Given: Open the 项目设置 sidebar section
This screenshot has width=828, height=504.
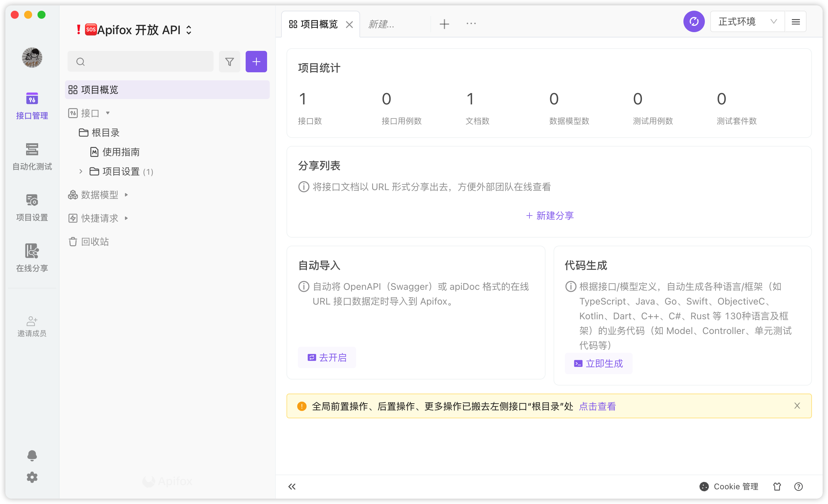Looking at the screenshot, I should click(32, 207).
